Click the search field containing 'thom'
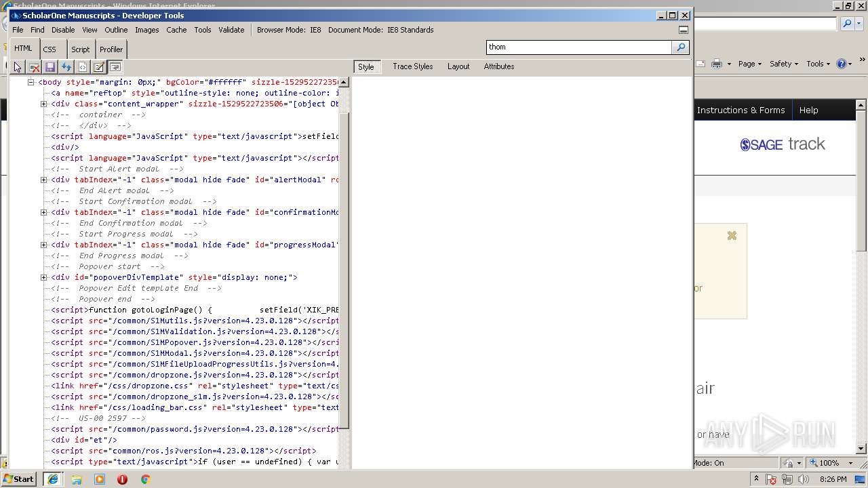 coord(579,47)
